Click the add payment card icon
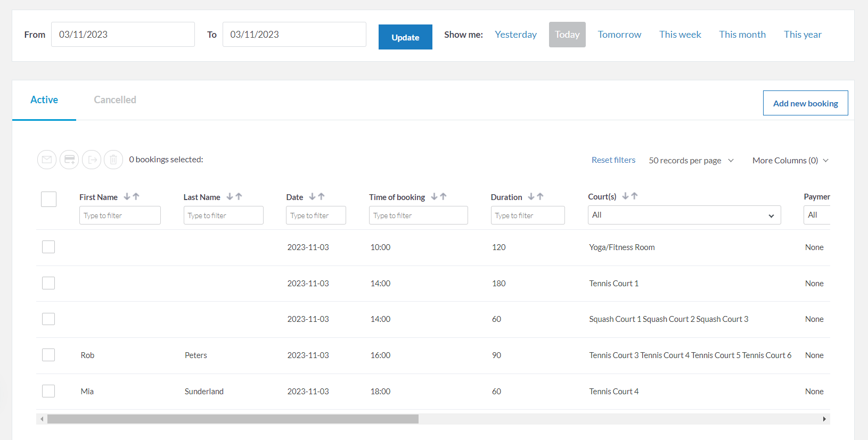Viewport: 868px width, 440px height. [69, 160]
